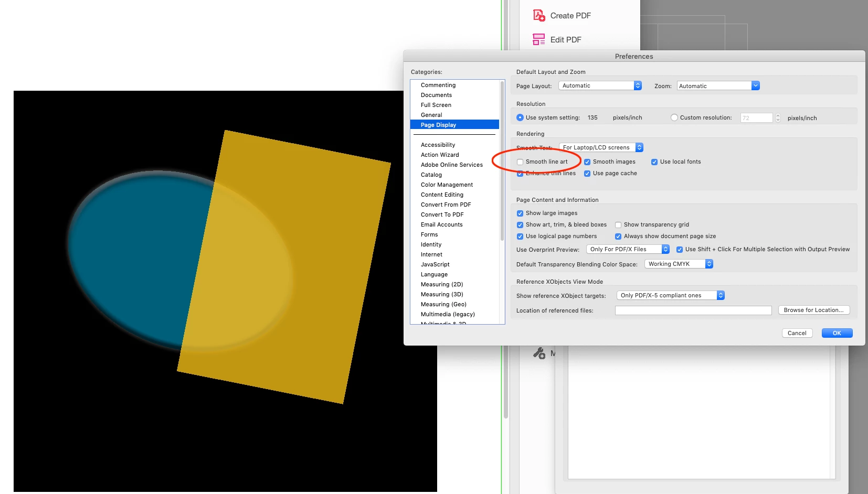
Task: Click the Edit PDF tool icon
Action: click(539, 39)
